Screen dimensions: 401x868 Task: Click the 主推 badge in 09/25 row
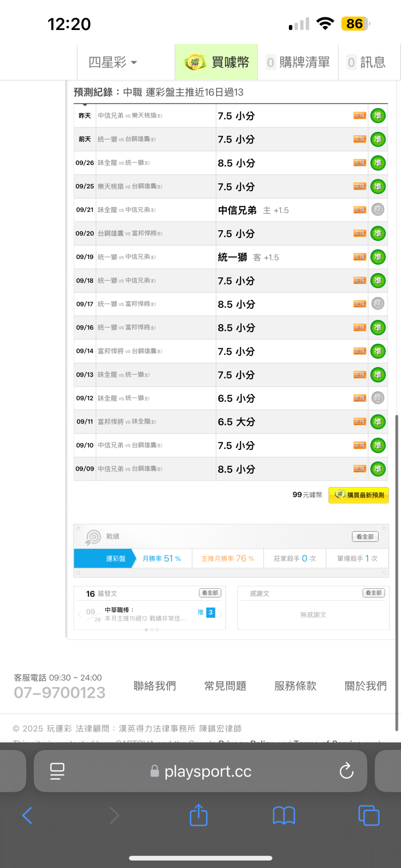tap(360, 186)
